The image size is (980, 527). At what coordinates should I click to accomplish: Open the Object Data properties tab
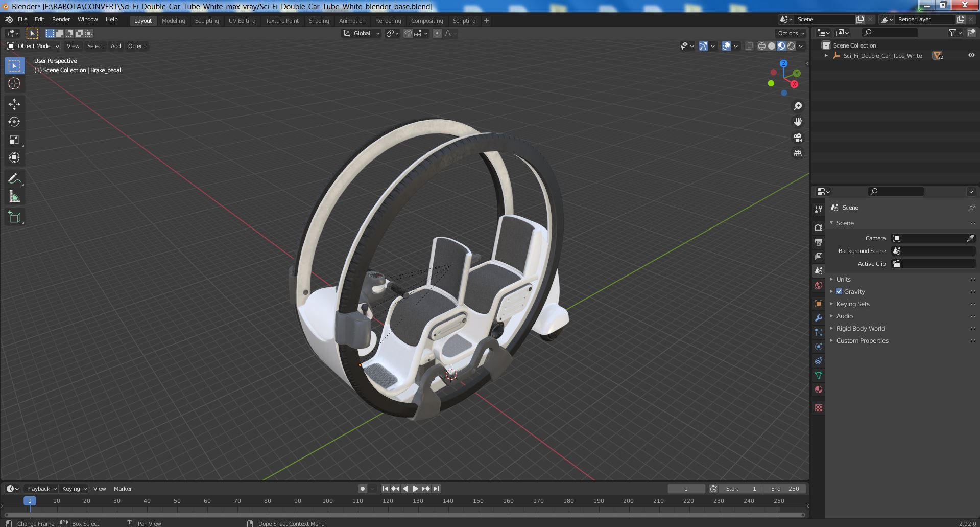(819, 375)
